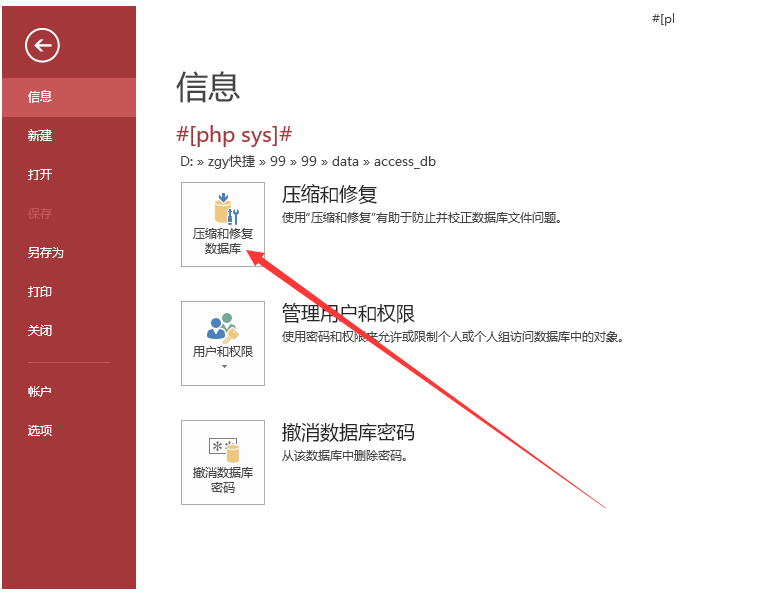765x595 pixels.
Task: Open the 打印 page
Action: click(40, 292)
